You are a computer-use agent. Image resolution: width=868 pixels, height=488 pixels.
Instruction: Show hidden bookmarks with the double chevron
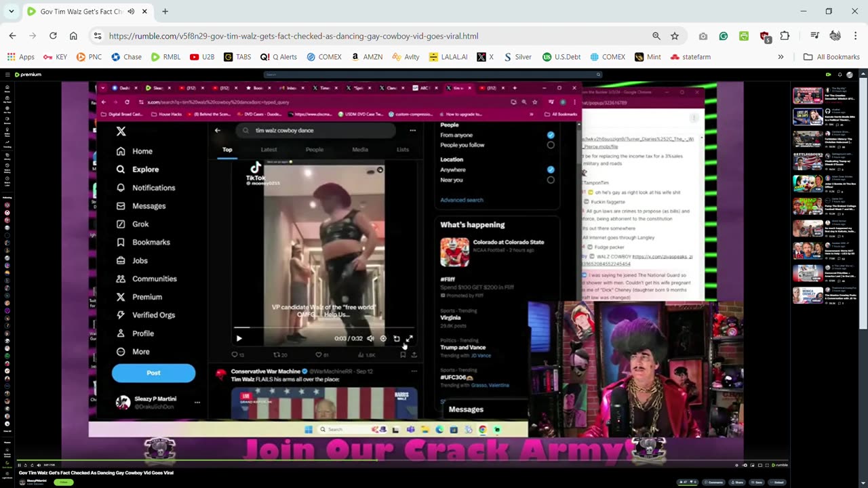pos(781,57)
